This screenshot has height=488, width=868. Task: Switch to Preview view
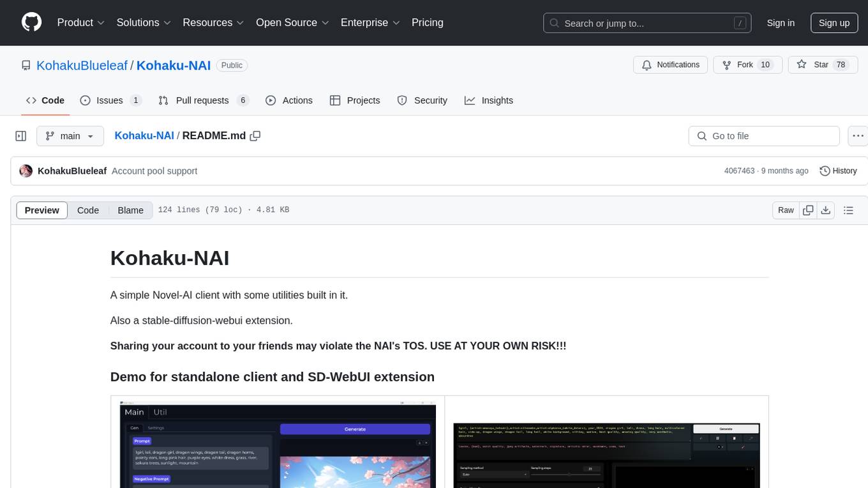coord(42,210)
